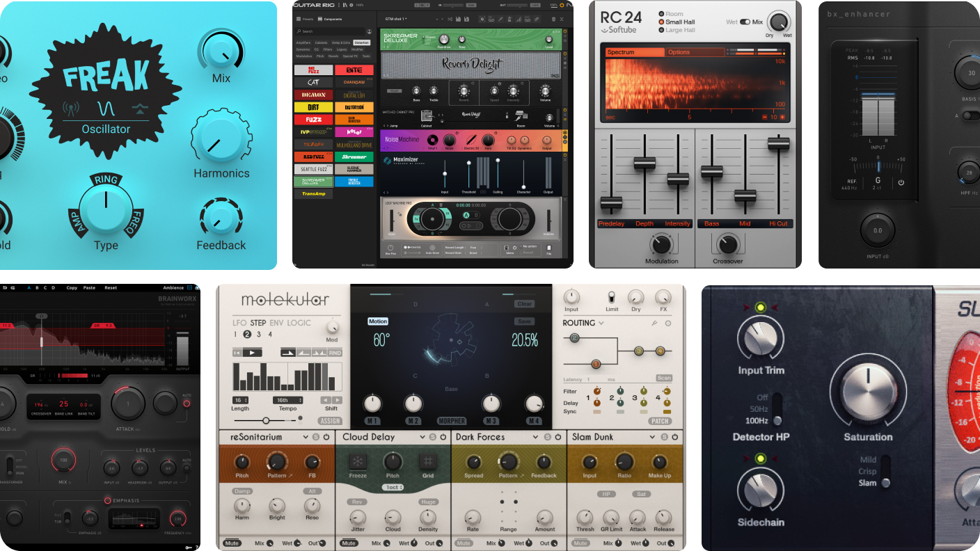Select the sine wave oscillator icon in Freak
Viewport: 980px width, 551px height.
pyautogui.click(x=106, y=109)
